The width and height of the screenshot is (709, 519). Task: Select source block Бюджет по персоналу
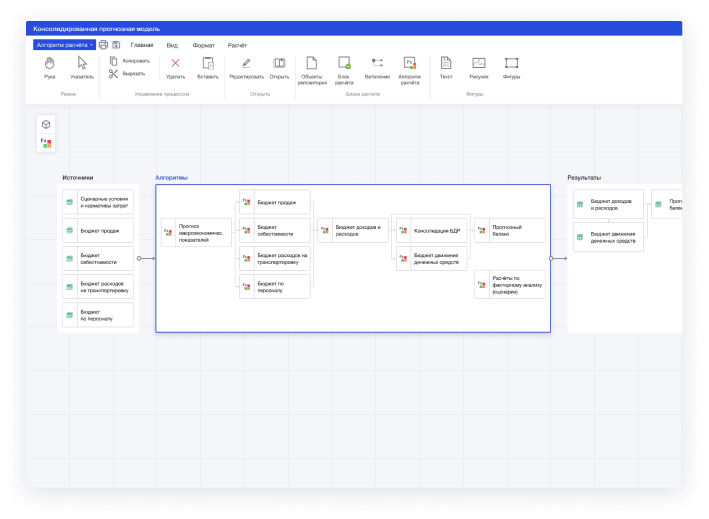(98, 315)
